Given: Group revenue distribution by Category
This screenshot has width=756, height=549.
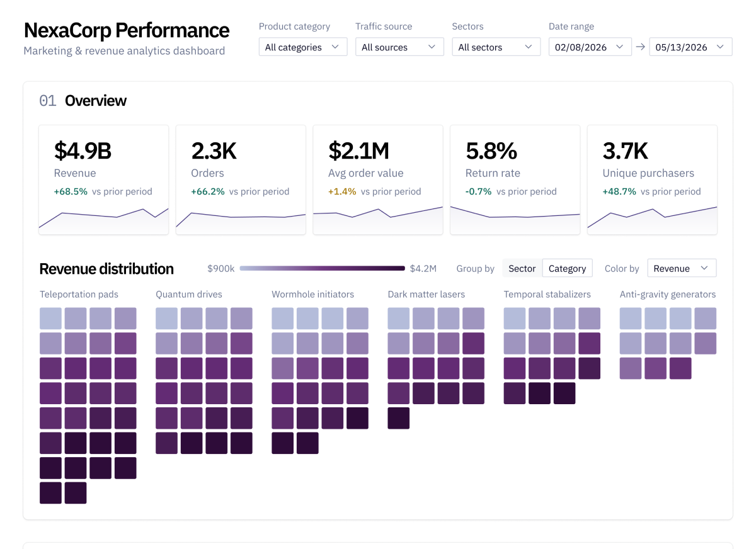Looking at the screenshot, I should 568,268.
